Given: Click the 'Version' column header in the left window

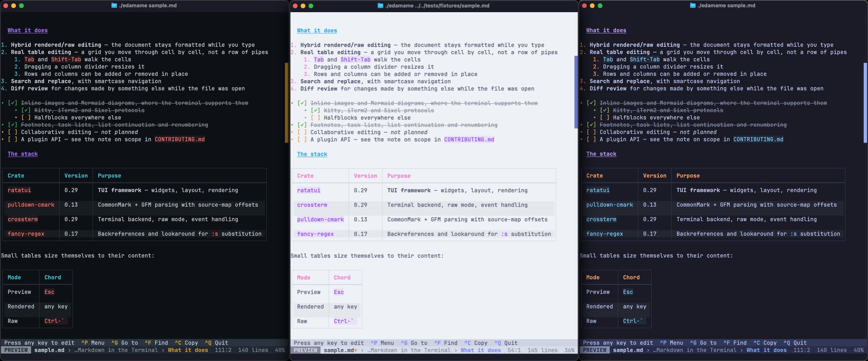Looking at the screenshot, I should 76,176.
